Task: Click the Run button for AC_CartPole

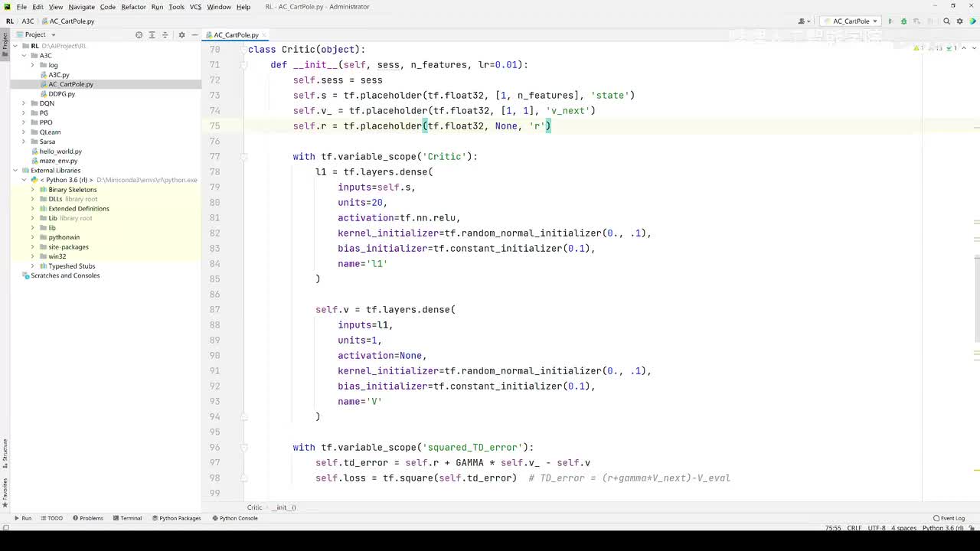Action: (x=890, y=21)
